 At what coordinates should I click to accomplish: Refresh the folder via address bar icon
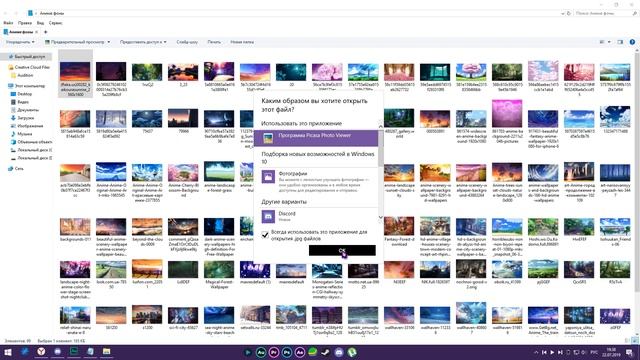point(569,13)
